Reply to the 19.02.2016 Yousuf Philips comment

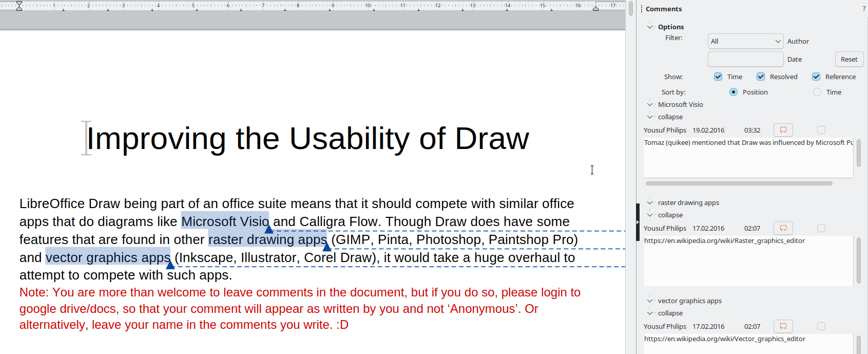pos(783,130)
